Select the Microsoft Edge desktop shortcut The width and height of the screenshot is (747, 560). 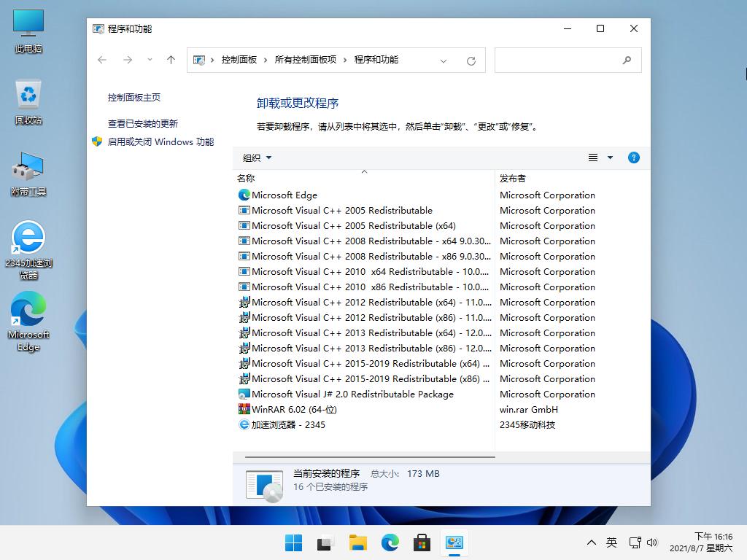point(28,322)
